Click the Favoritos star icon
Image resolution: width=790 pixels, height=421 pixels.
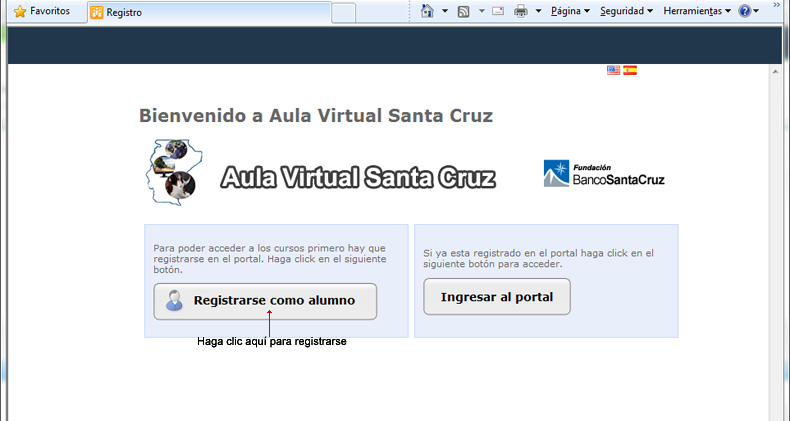(x=20, y=12)
